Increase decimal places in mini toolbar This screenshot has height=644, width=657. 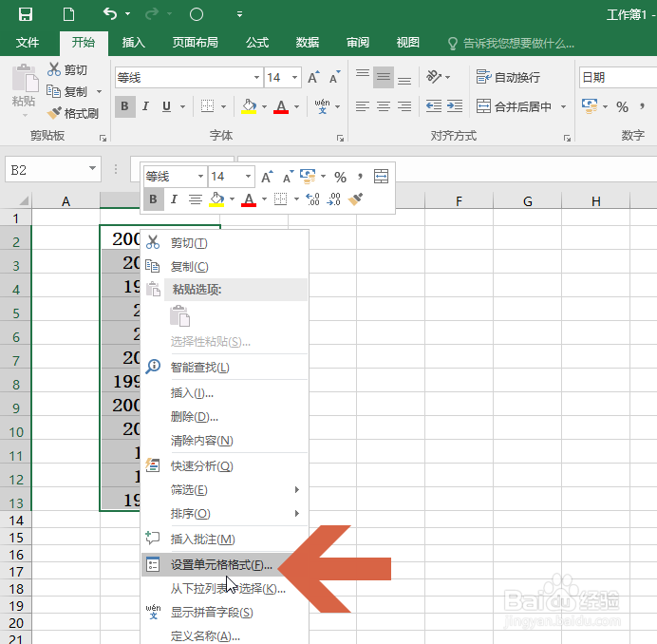(312, 199)
